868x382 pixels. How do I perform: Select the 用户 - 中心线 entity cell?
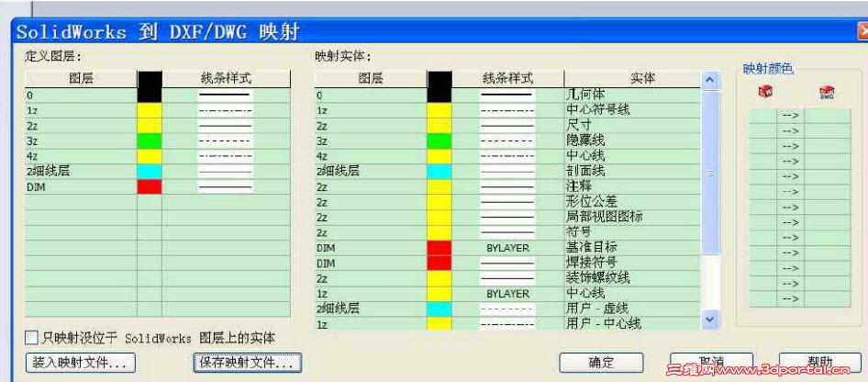point(632,323)
